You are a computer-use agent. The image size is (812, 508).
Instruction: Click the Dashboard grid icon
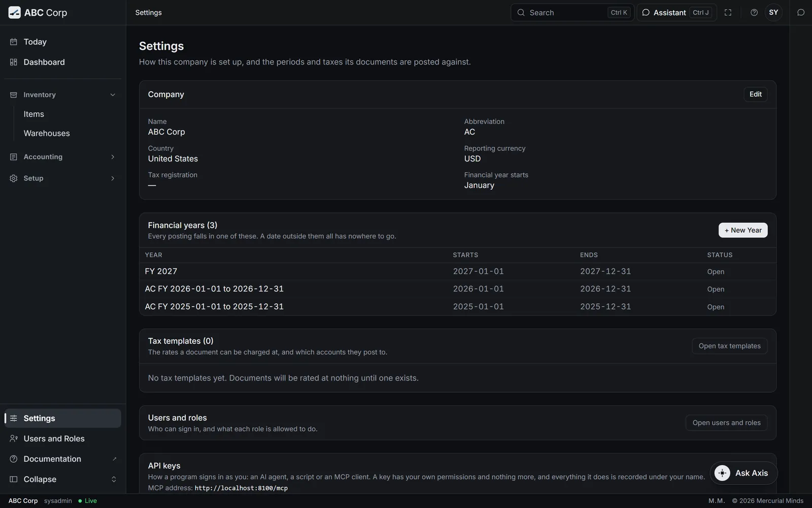[x=14, y=62]
